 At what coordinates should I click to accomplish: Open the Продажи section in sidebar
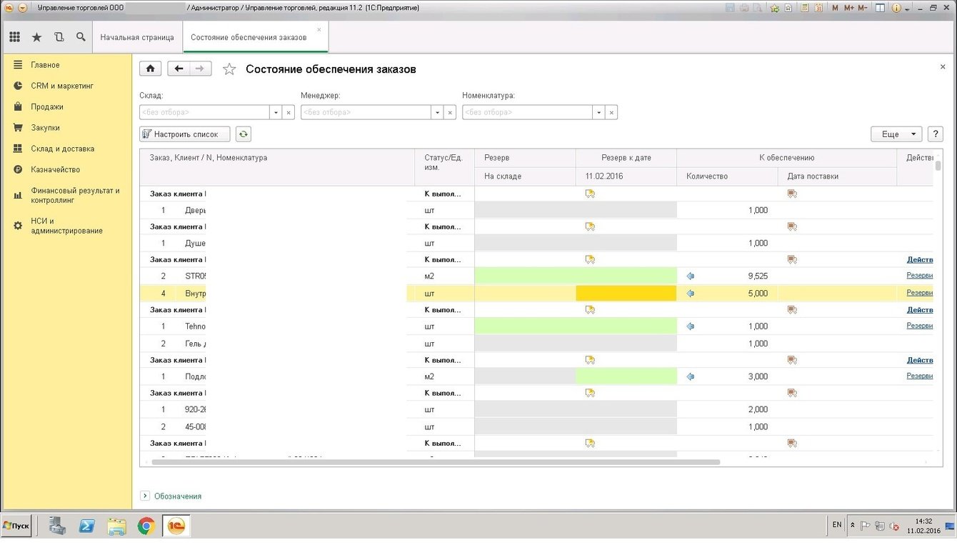click(47, 107)
